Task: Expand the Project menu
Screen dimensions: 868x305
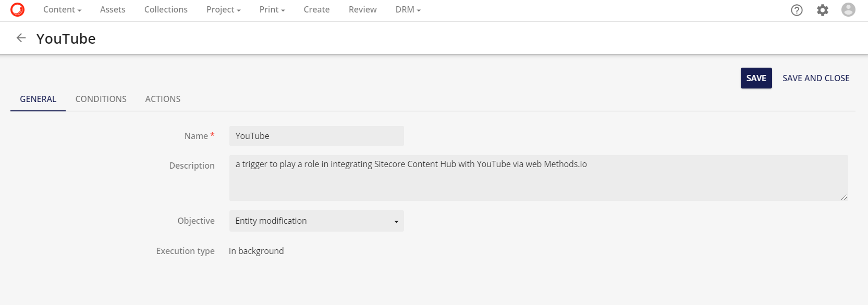Action: pos(224,9)
